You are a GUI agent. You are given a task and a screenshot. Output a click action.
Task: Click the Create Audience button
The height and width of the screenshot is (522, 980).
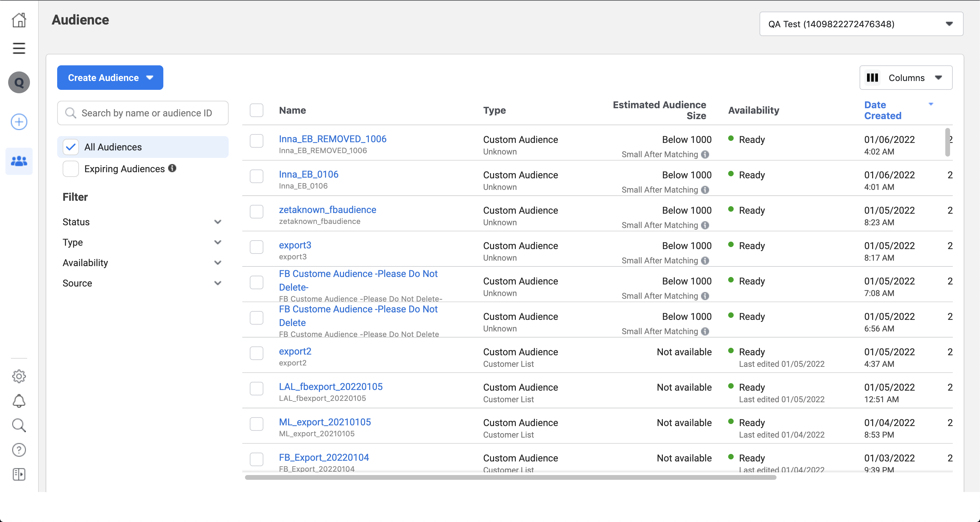pos(110,78)
